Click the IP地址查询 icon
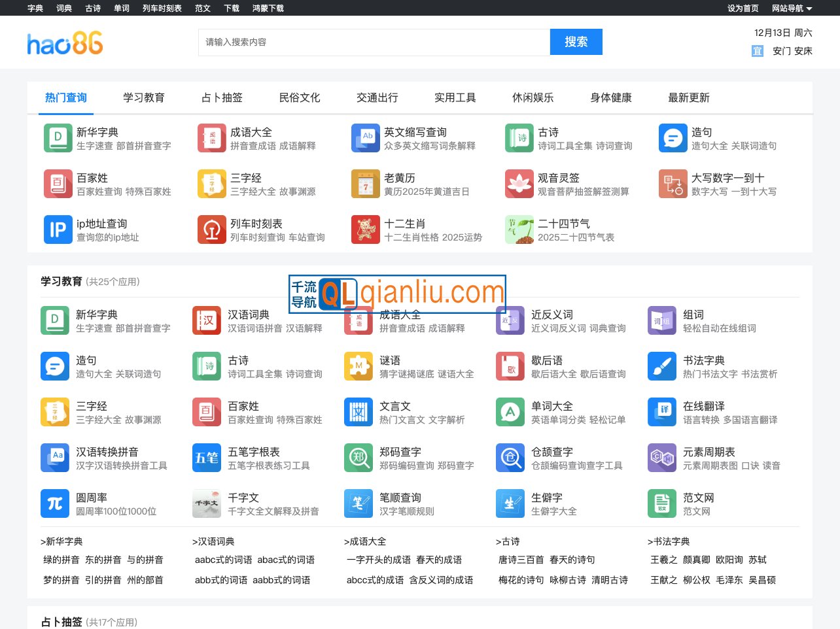This screenshot has width=840, height=629. 58,229
